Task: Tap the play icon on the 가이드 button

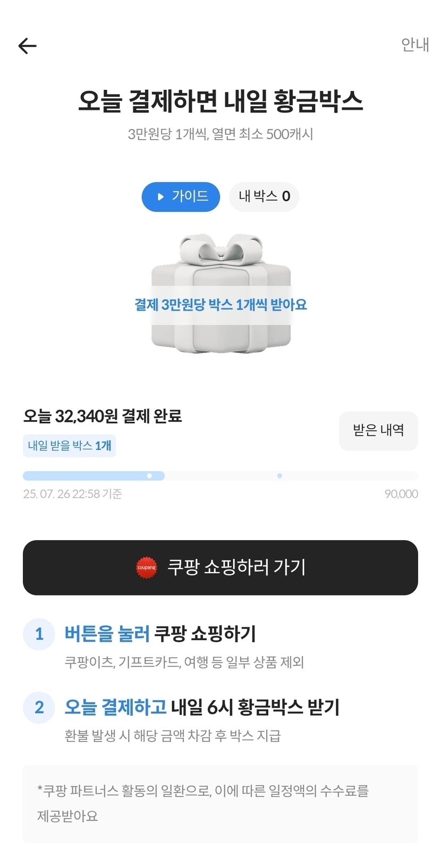Action: pyautogui.click(x=161, y=197)
